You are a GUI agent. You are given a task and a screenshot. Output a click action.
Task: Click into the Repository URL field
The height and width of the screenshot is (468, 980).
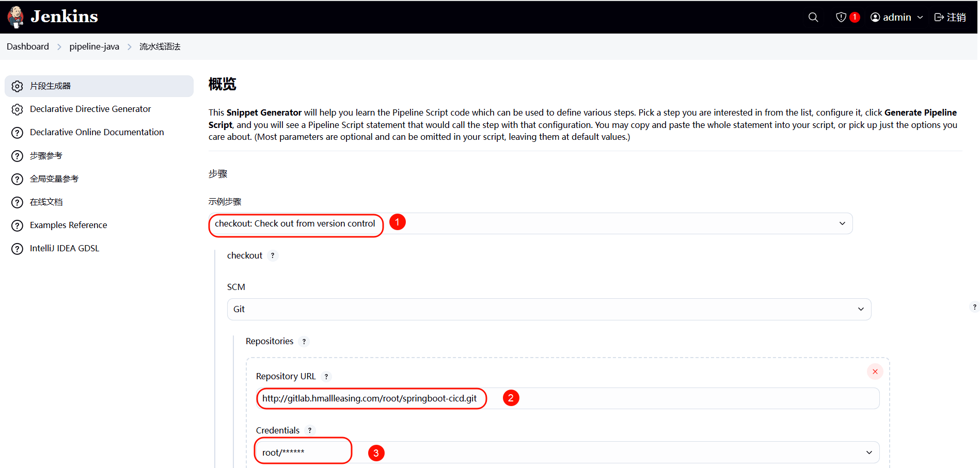click(671, 398)
